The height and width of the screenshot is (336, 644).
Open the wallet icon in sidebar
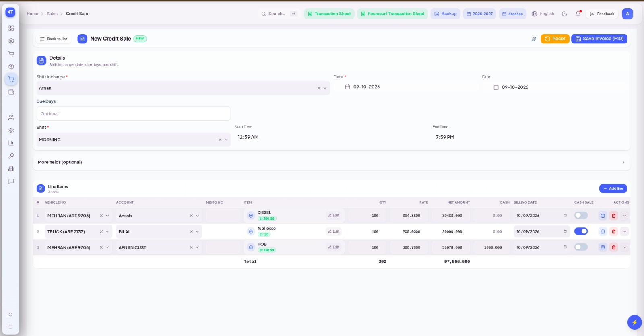tap(11, 92)
